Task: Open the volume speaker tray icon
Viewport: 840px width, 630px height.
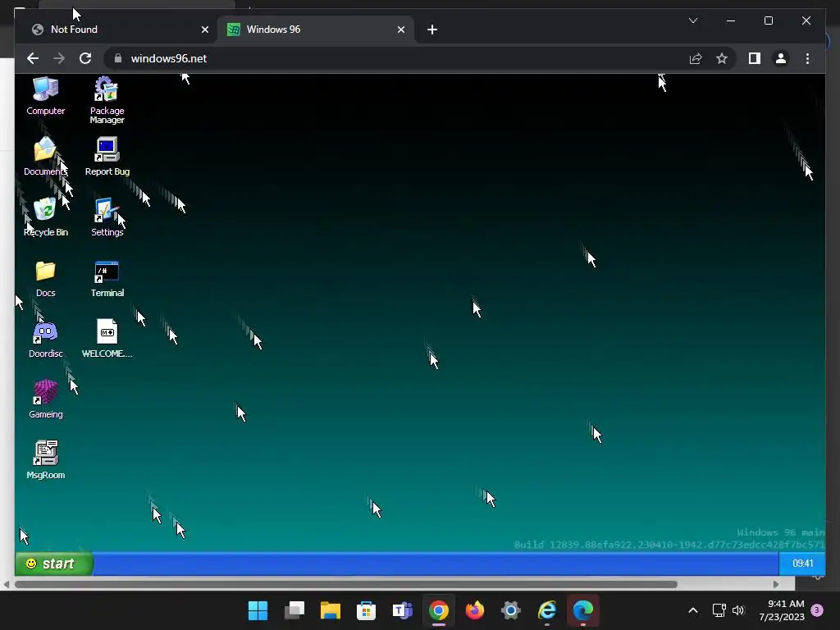Action: pos(738,610)
